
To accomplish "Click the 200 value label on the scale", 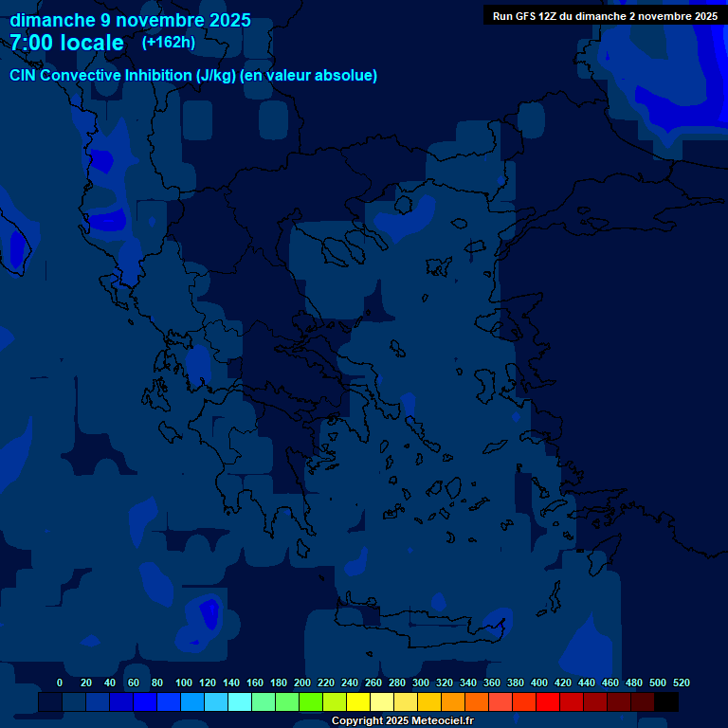I will (302, 682).
